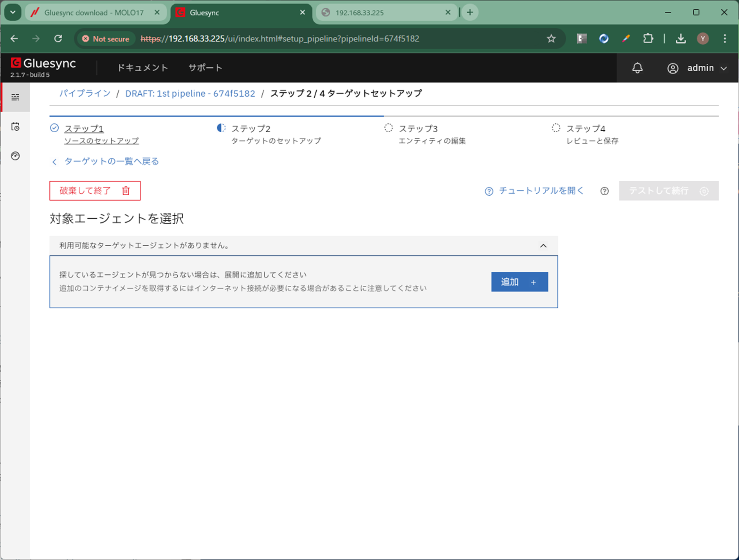Expand the admin user menu
This screenshot has width=739, height=560.
[697, 68]
